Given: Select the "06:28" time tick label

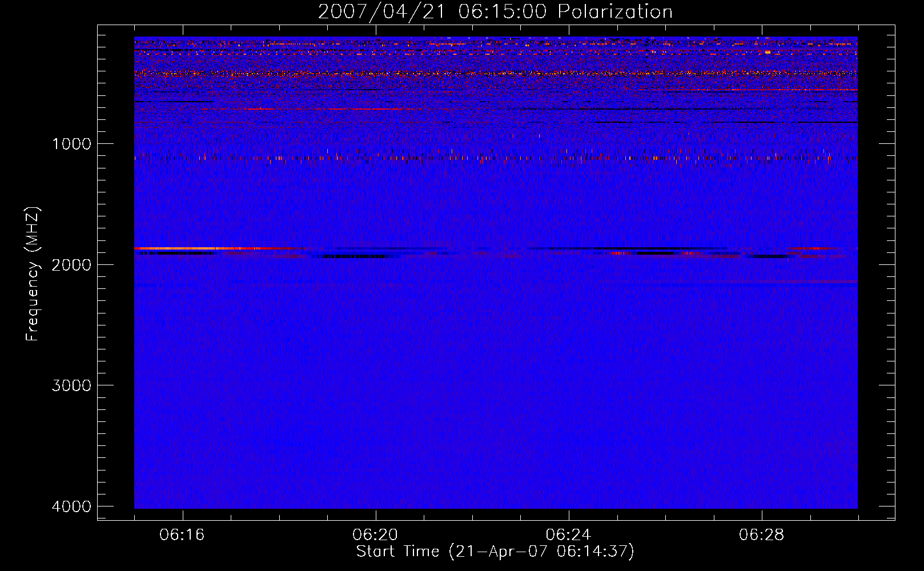Looking at the screenshot, I should tap(761, 535).
